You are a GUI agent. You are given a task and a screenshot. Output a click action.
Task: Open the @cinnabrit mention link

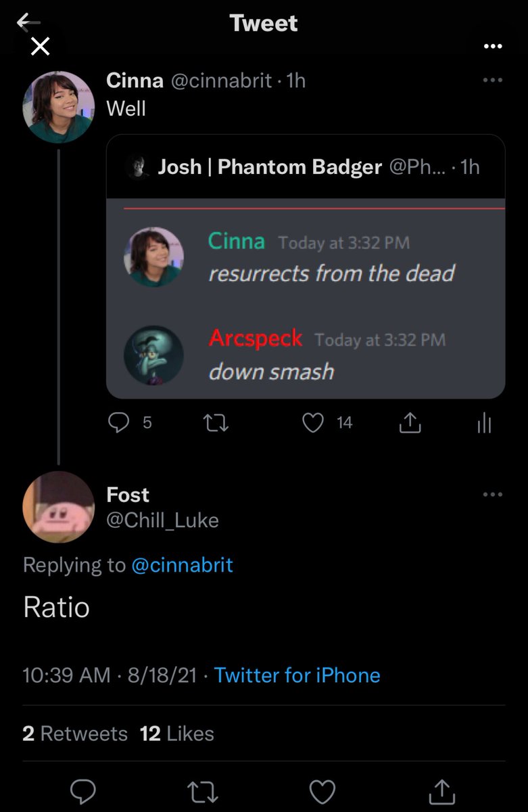point(182,565)
